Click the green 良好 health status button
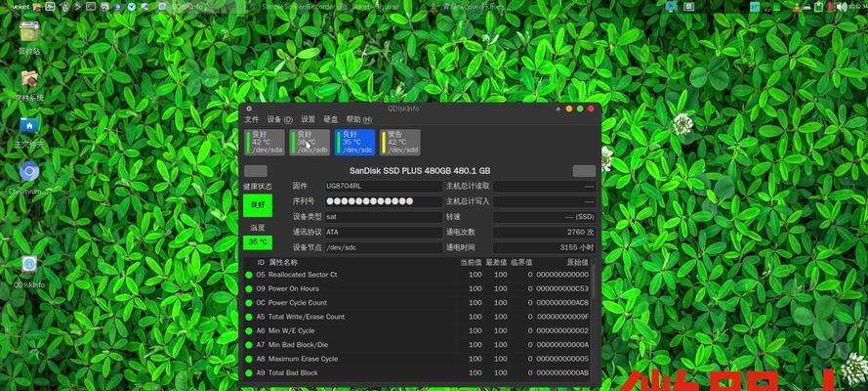868x391 pixels. point(258,205)
